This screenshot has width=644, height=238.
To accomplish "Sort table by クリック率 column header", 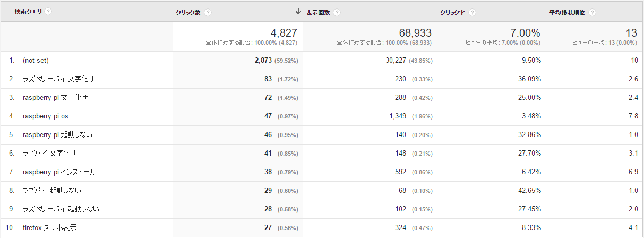I will pos(451,13).
